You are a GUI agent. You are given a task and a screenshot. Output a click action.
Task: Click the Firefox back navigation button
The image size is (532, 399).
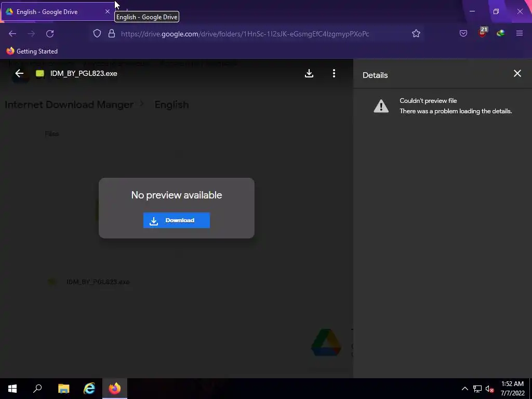pos(12,34)
